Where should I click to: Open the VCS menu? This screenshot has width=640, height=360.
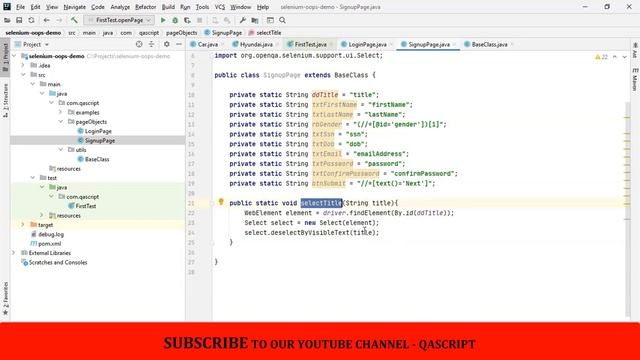[220, 7]
